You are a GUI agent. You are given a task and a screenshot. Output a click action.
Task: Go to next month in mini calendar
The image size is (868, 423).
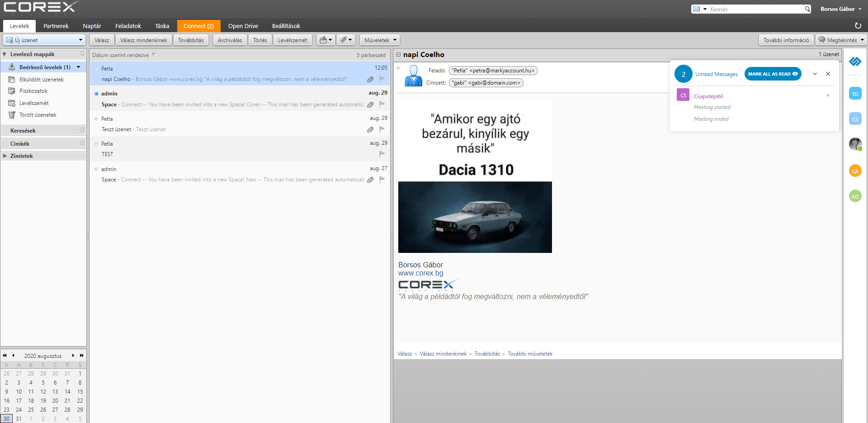click(x=73, y=356)
